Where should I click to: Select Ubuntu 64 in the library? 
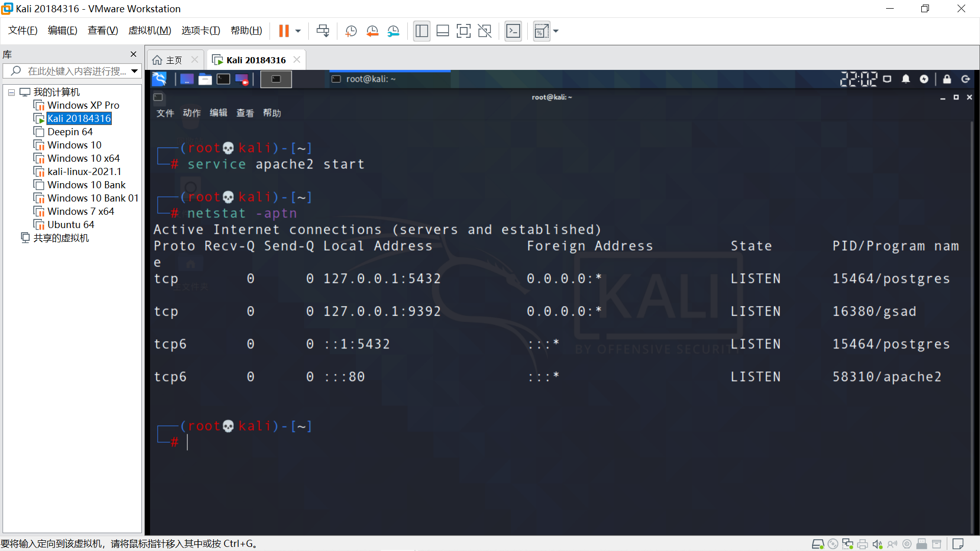coord(70,224)
